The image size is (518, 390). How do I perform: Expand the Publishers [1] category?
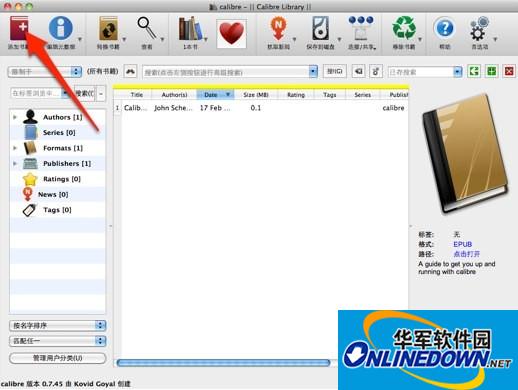(15, 163)
